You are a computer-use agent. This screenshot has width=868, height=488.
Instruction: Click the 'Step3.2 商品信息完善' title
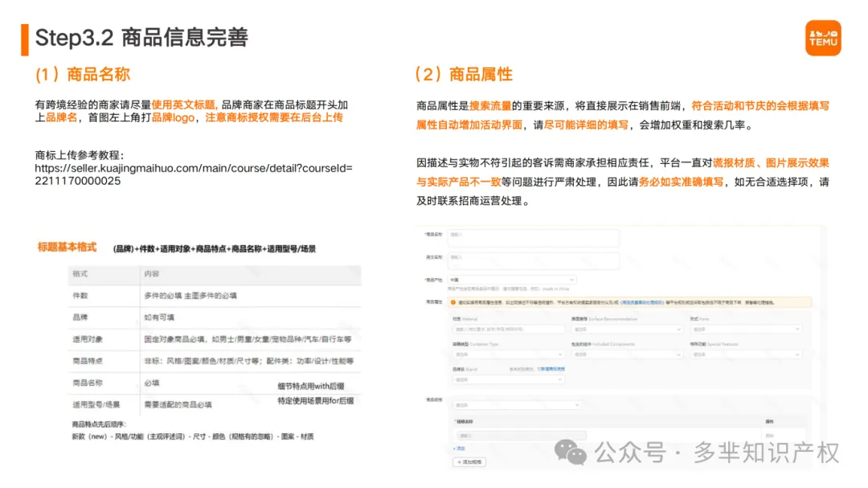coord(141,38)
